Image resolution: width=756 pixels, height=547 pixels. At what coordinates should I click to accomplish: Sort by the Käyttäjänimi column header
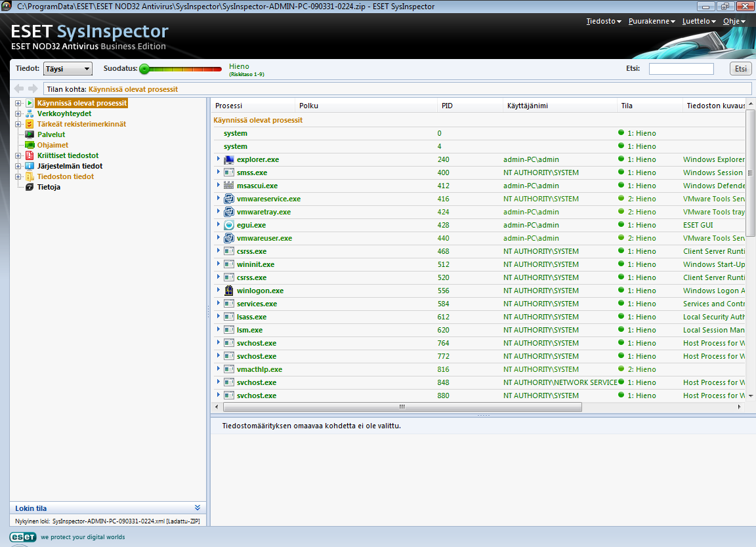point(560,106)
